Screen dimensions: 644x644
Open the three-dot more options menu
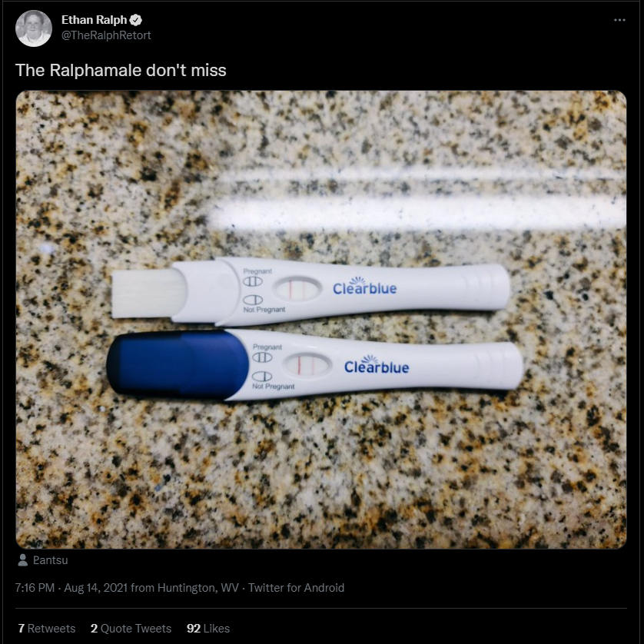[x=619, y=20]
